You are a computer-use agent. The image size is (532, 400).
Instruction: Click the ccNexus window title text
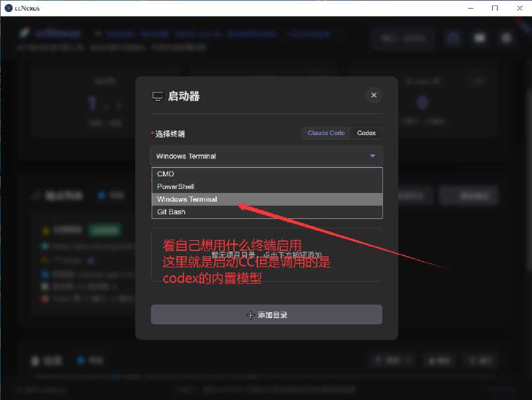(x=29, y=8)
